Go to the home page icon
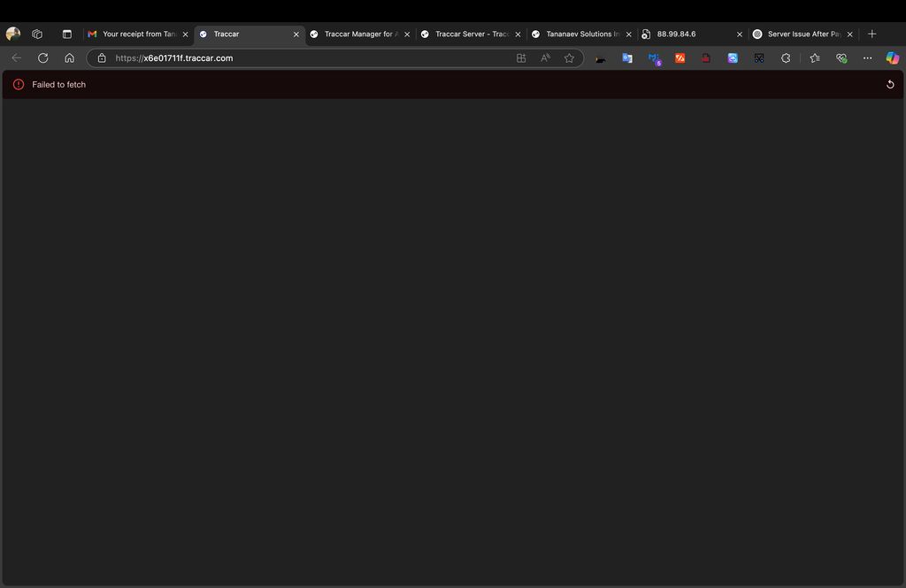The width and height of the screenshot is (906, 588). tap(69, 57)
